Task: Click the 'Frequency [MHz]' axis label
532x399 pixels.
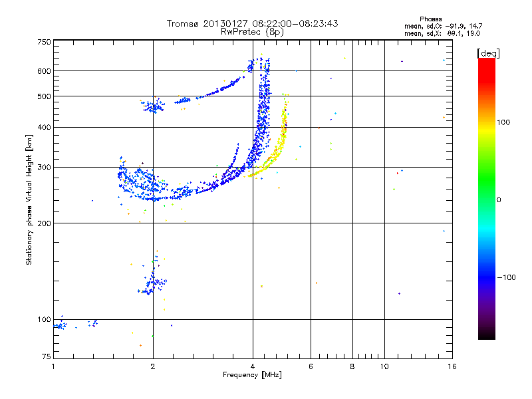Action: pyautogui.click(x=252, y=375)
